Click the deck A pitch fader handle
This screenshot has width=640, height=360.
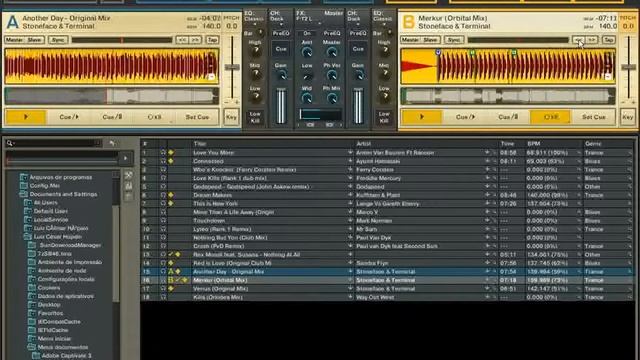232,67
